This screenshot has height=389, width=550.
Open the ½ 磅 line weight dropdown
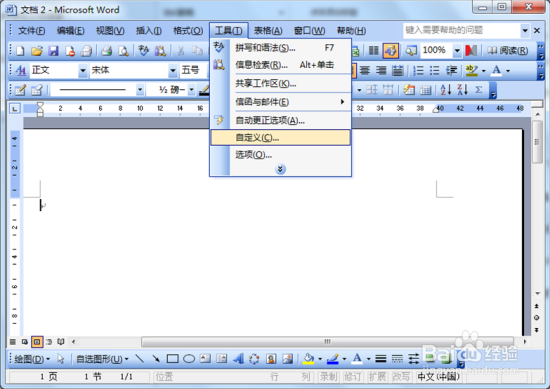coord(192,90)
